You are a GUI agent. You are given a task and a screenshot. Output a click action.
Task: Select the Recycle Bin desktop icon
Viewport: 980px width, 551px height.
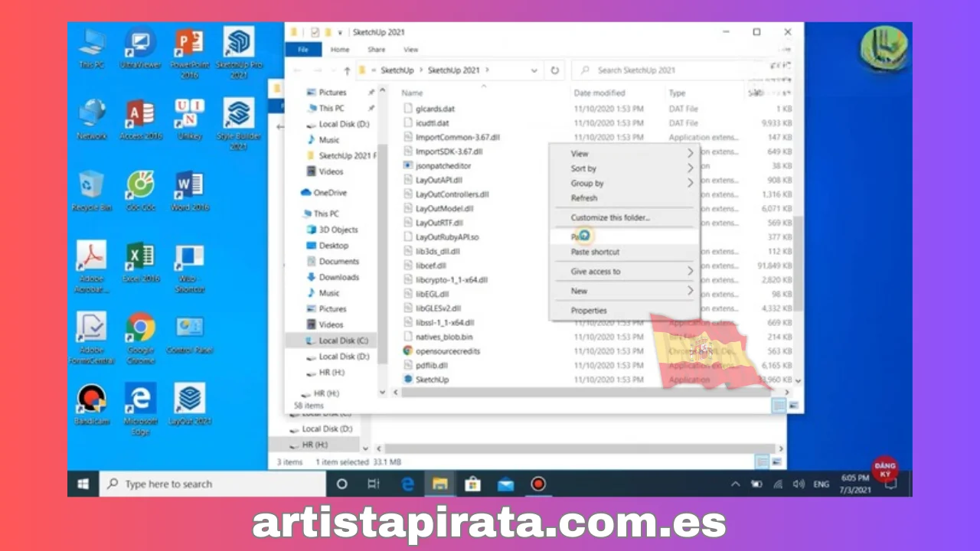[x=92, y=191]
